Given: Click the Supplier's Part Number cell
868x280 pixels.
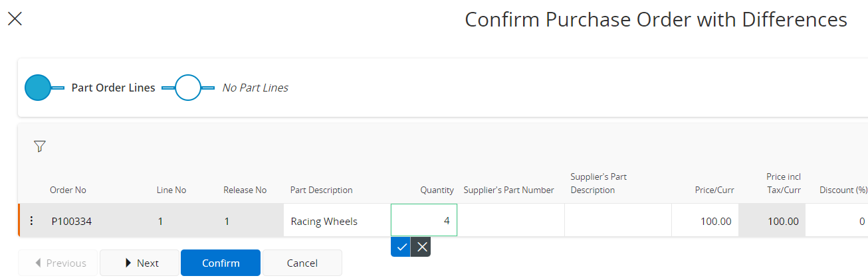Looking at the screenshot, I should pos(510,221).
